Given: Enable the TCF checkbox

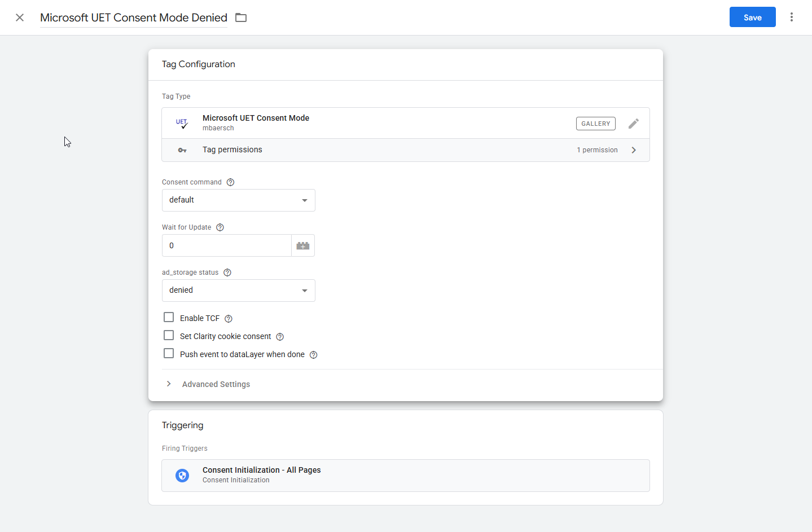Looking at the screenshot, I should click(169, 317).
